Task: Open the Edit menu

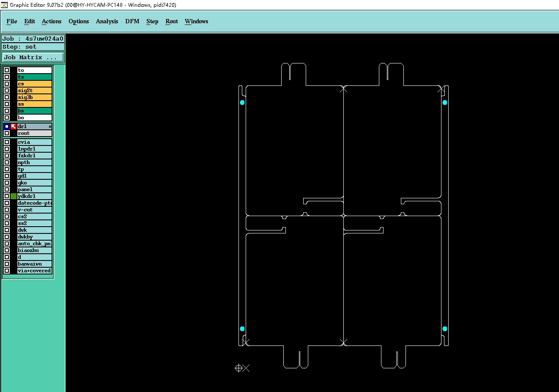Action: [x=30, y=21]
